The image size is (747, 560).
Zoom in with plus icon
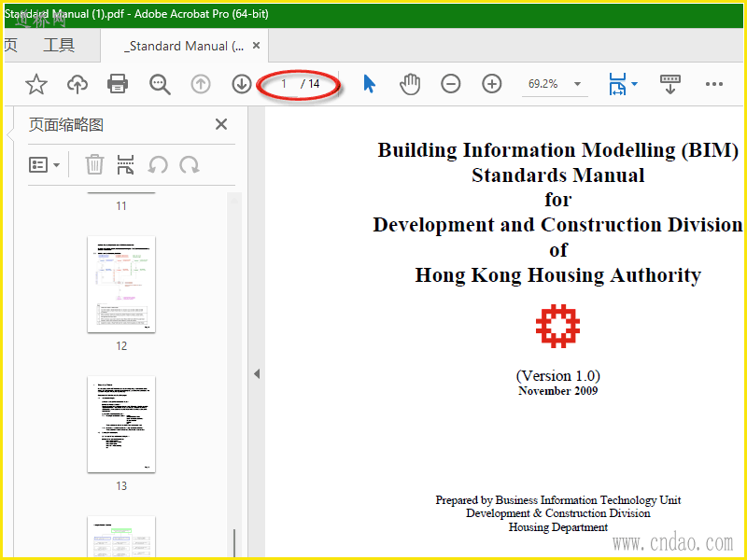492,84
